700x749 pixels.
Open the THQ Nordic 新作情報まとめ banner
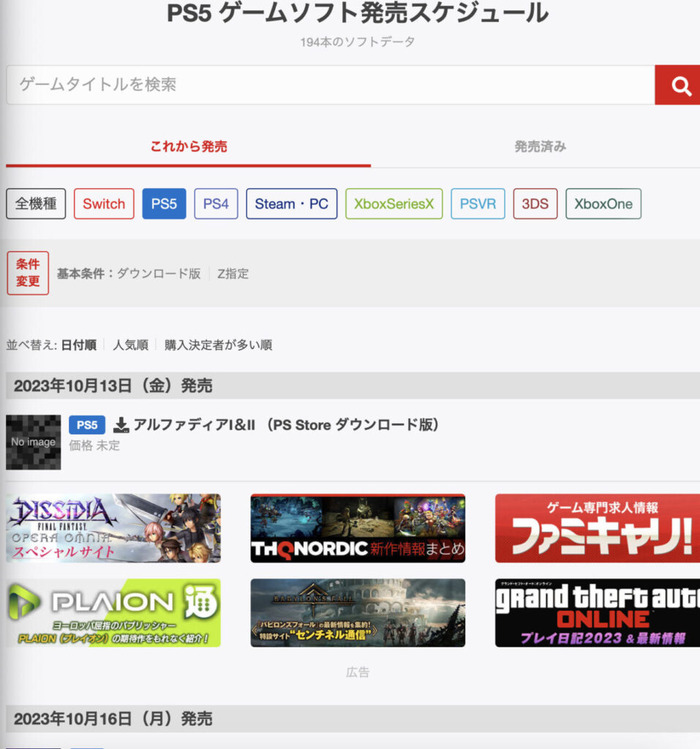click(358, 528)
